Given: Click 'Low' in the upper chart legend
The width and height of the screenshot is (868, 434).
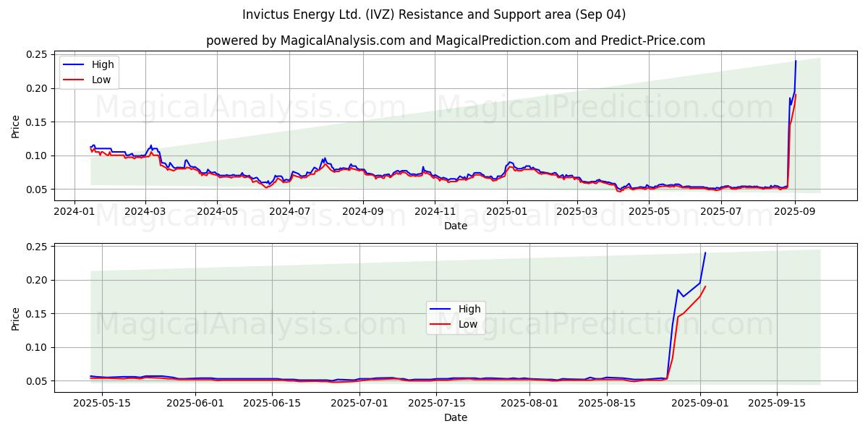Looking at the screenshot, I should pos(101,80).
